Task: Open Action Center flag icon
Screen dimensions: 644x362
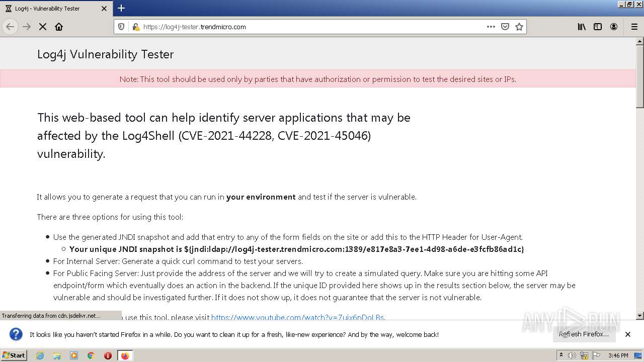Action: (x=596, y=355)
